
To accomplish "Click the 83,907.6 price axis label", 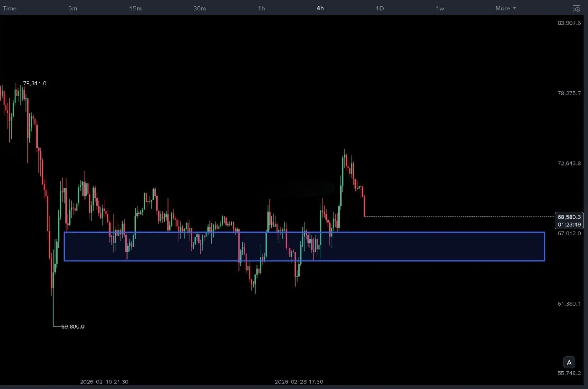I will [569, 23].
